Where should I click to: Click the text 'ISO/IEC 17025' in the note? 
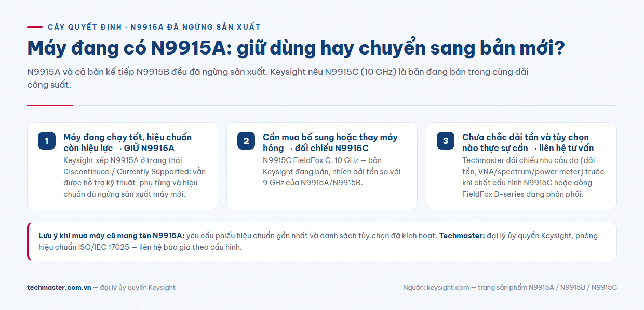coord(103,247)
